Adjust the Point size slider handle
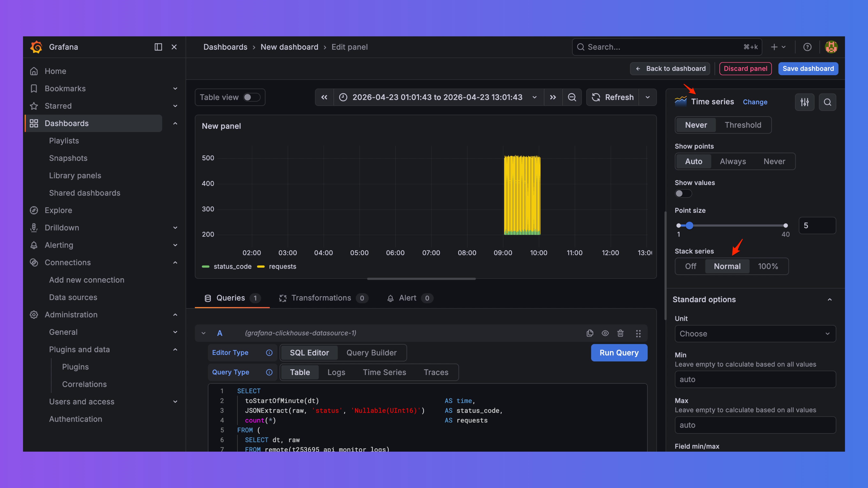Image resolution: width=868 pixels, height=488 pixels. tap(689, 226)
